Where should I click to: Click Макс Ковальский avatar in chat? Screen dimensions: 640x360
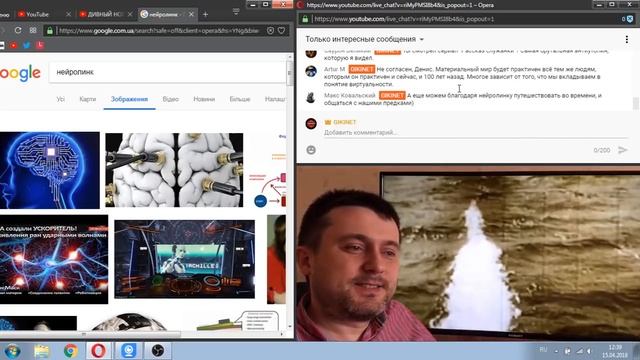311,97
